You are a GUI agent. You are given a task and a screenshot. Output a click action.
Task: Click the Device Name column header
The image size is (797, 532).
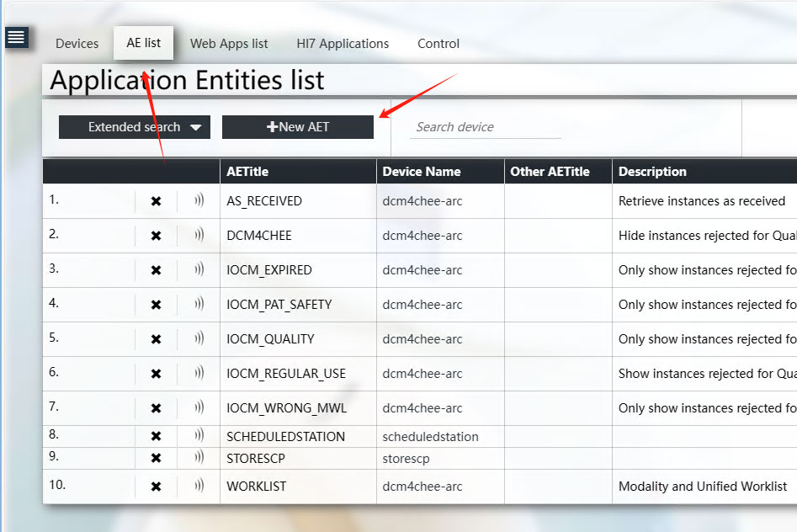point(421,172)
